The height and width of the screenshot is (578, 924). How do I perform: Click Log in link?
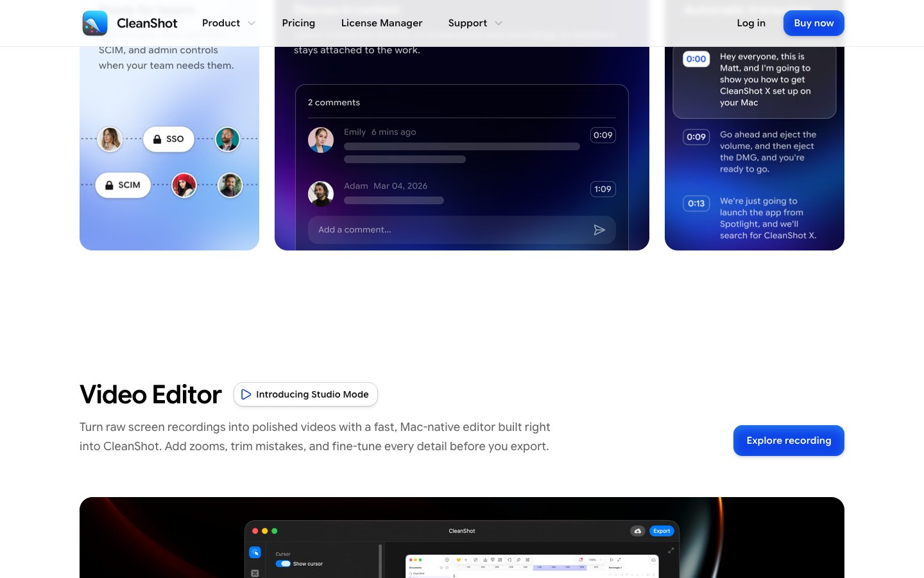pyautogui.click(x=751, y=23)
